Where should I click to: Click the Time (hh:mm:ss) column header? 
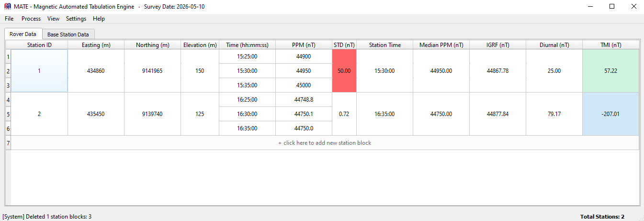tap(247, 45)
